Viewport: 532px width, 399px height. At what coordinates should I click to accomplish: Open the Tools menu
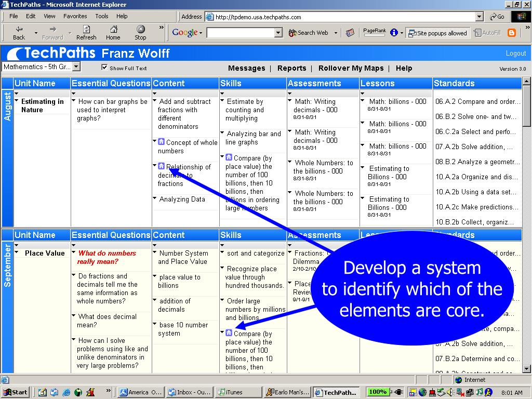[x=101, y=16]
